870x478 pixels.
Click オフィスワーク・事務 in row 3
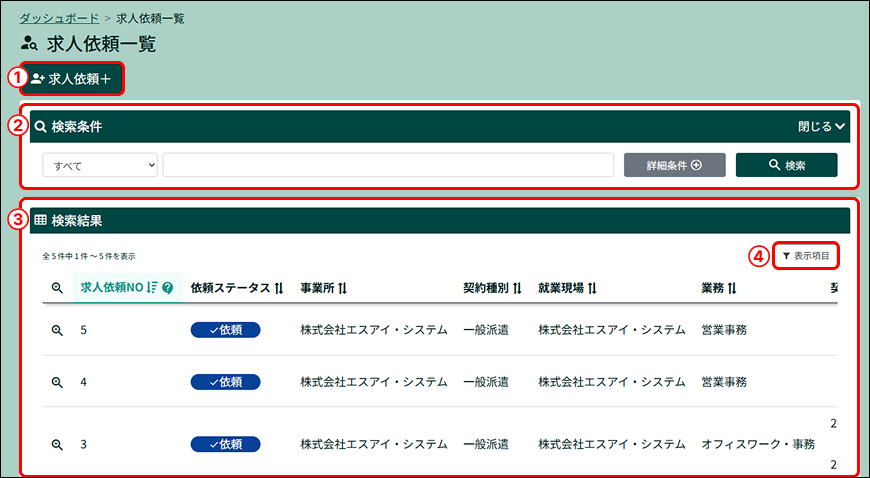pyautogui.click(x=758, y=445)
